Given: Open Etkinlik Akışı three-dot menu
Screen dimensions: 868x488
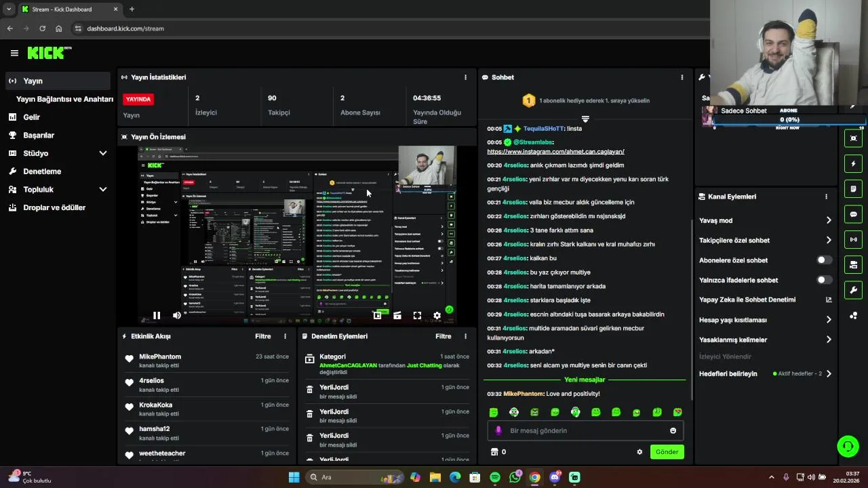Looking at the screenshot, I should click(x=285, y=336).
